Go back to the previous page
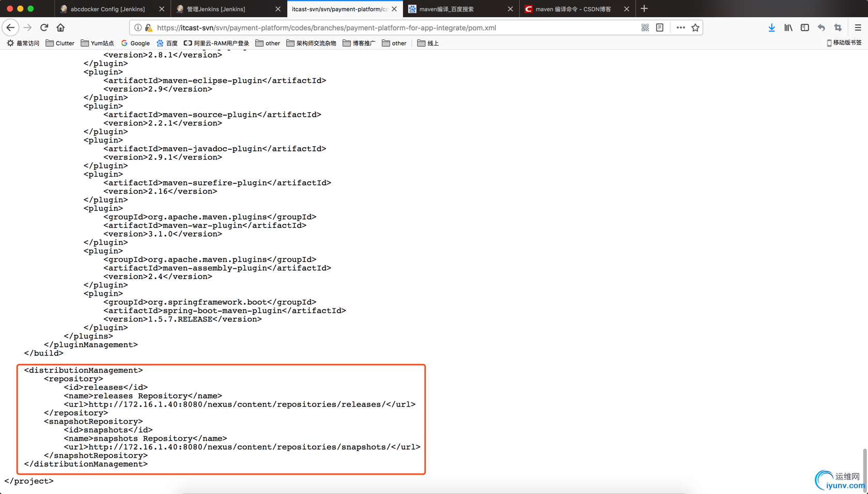 (10, 27)
